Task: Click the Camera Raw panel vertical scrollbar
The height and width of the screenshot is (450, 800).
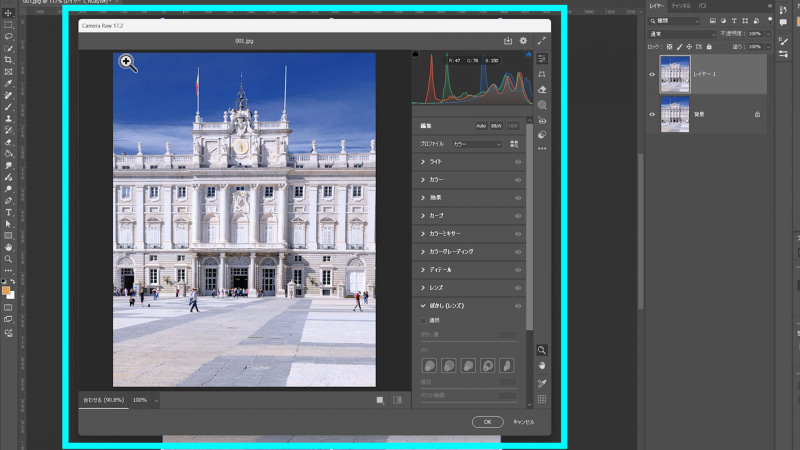Action: [529, 227]
